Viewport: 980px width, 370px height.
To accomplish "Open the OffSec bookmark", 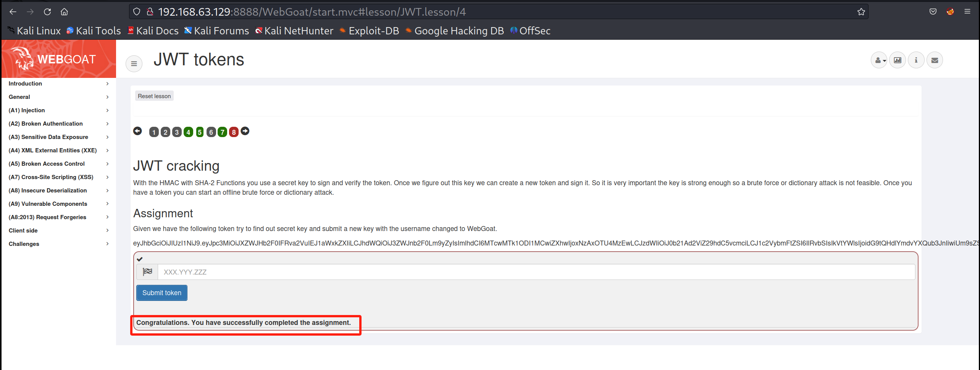I will (x=530, y=31).
